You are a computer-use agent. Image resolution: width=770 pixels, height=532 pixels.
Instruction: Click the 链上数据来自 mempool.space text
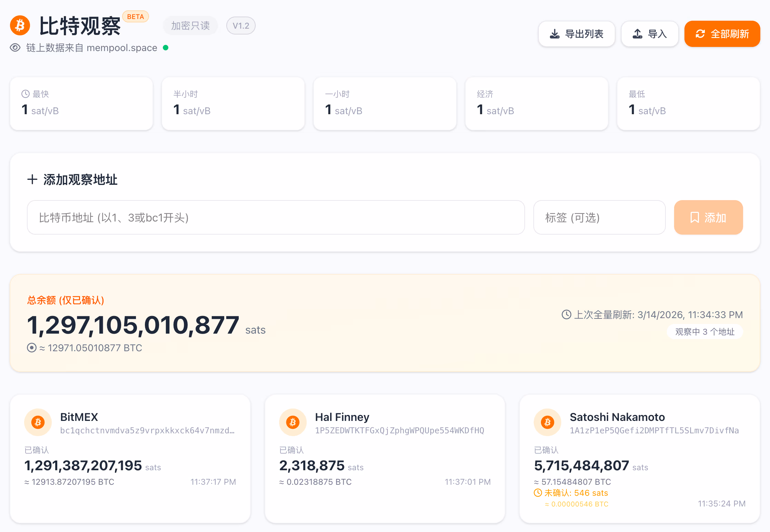(x=92, y=48)
